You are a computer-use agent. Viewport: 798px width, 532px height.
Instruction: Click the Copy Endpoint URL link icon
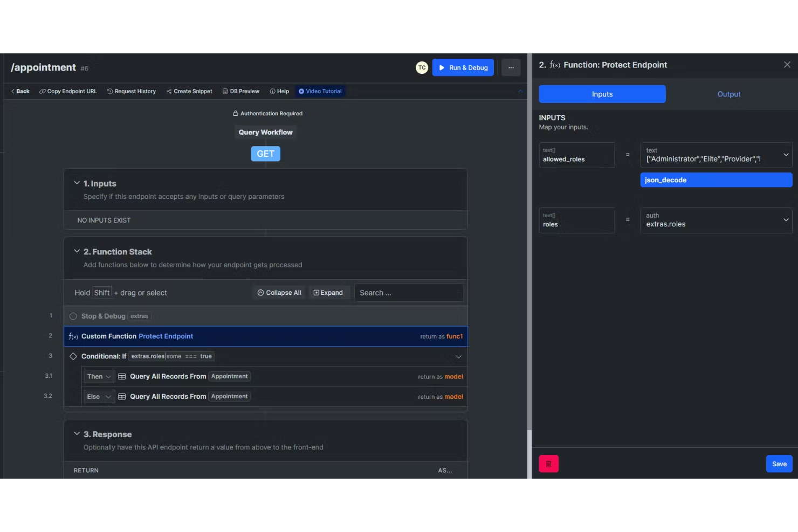click(42, 91)
